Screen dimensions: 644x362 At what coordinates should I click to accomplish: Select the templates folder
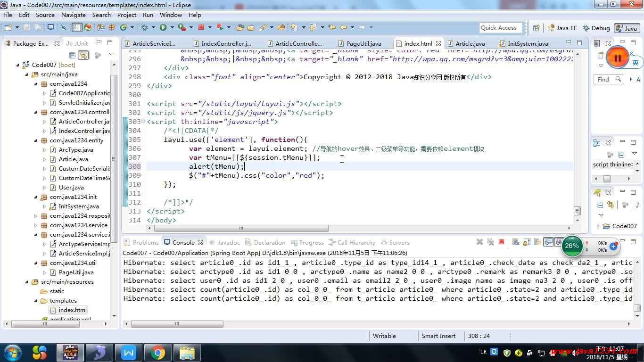tap(58, 301)
